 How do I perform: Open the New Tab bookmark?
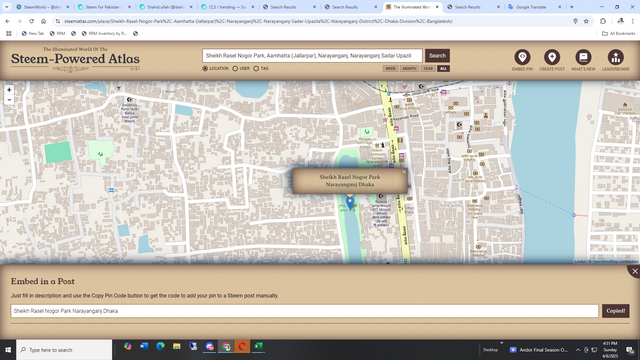pos(33,33)
